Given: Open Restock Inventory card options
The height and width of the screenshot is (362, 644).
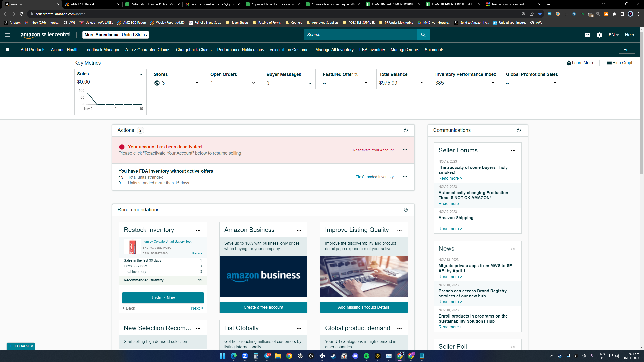Looking at the screenshot, I should 198,230.
